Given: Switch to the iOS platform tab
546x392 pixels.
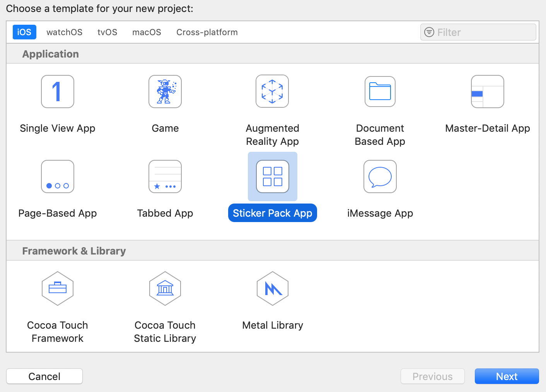Looking at the screenshot, I should click(24, 32).
